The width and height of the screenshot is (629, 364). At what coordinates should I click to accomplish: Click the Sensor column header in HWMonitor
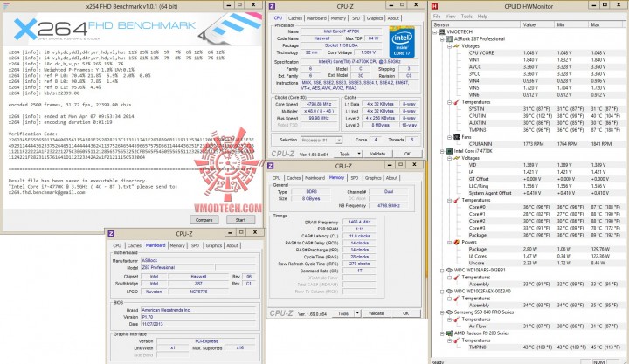pos(476,24)
